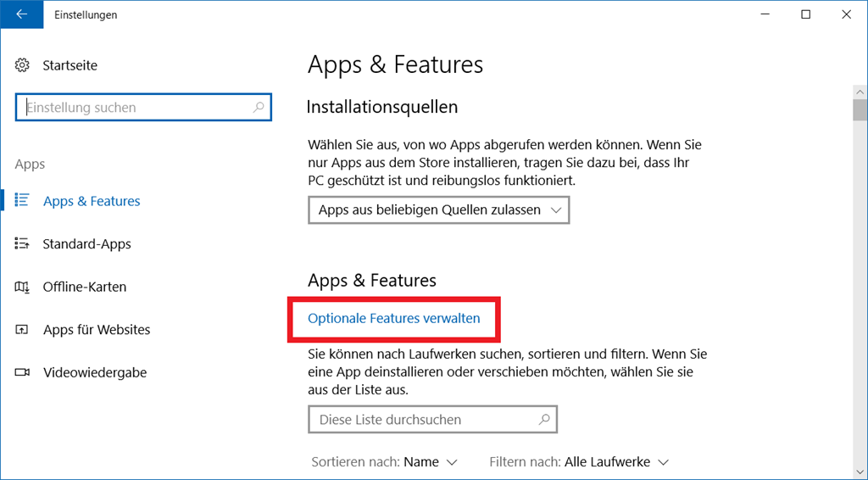Click the Apps für Websites icon

(23, 330)
